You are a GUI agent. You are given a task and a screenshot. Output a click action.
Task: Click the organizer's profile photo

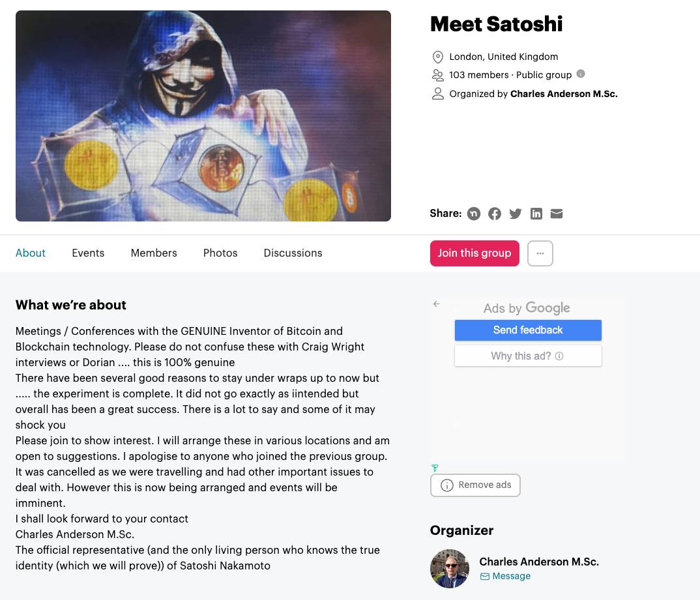click(x=450, y=569)
